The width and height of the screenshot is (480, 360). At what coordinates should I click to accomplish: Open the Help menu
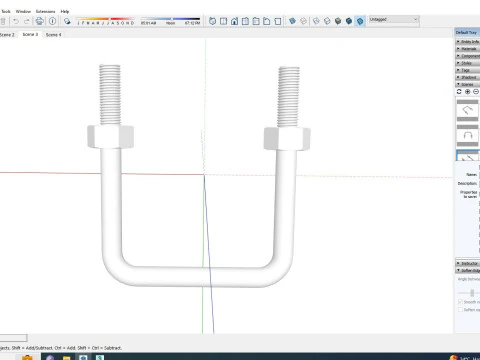pyautogui.click(x=65, y=11)
